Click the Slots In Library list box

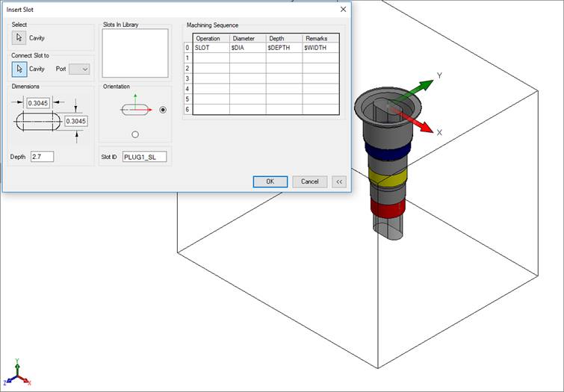(135, 53)
